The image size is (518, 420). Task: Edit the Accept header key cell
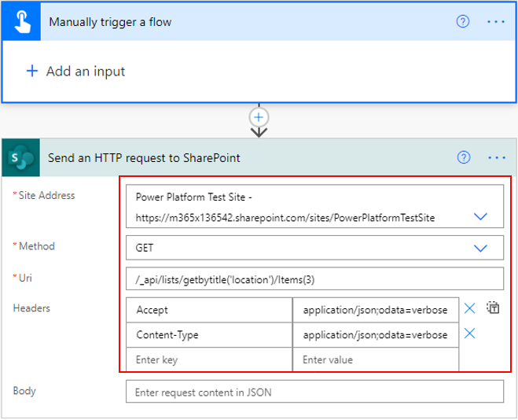(209, 310)
